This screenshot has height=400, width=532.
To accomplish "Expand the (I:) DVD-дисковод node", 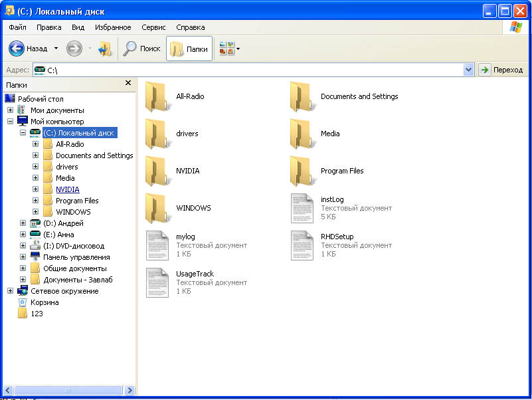I will pos(23,245).
